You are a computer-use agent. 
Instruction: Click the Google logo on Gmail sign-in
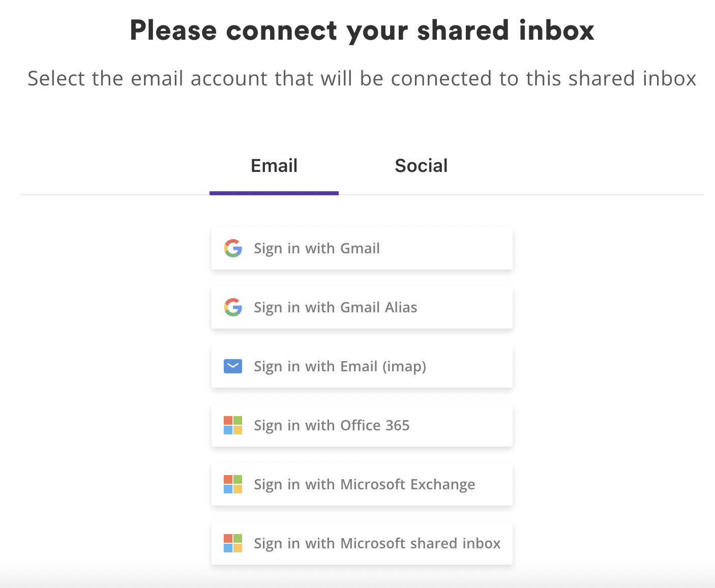click(233, 248)
